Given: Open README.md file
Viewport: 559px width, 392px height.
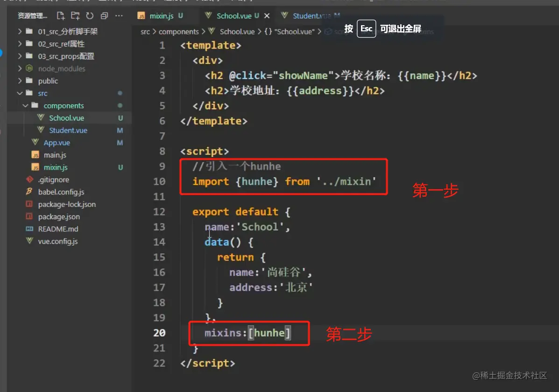Looking at the screenshot, I should (58, 229).
